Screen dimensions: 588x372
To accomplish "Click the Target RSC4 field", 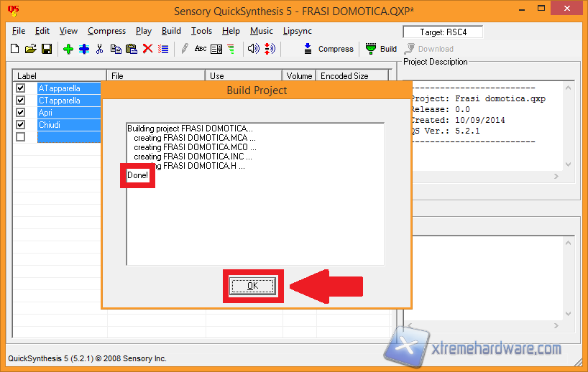I will click(x=443, y=32).
